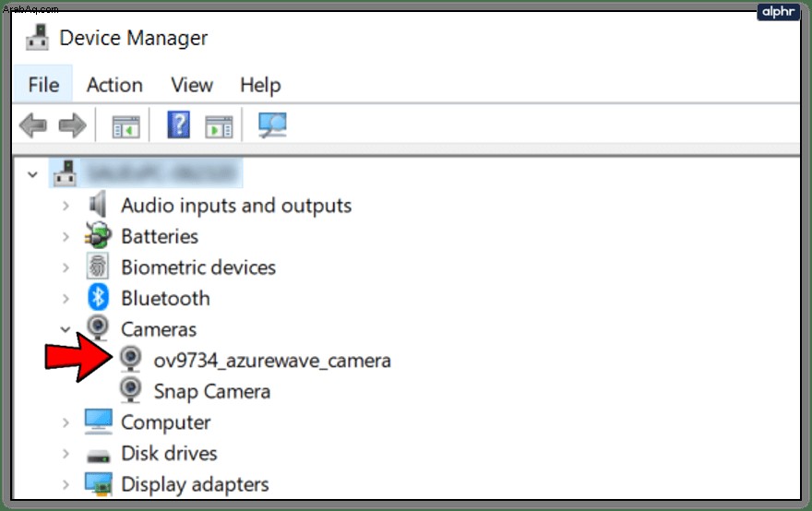
Task: Click the fingerprint Biometric devices icon
Action: point(98,267)
